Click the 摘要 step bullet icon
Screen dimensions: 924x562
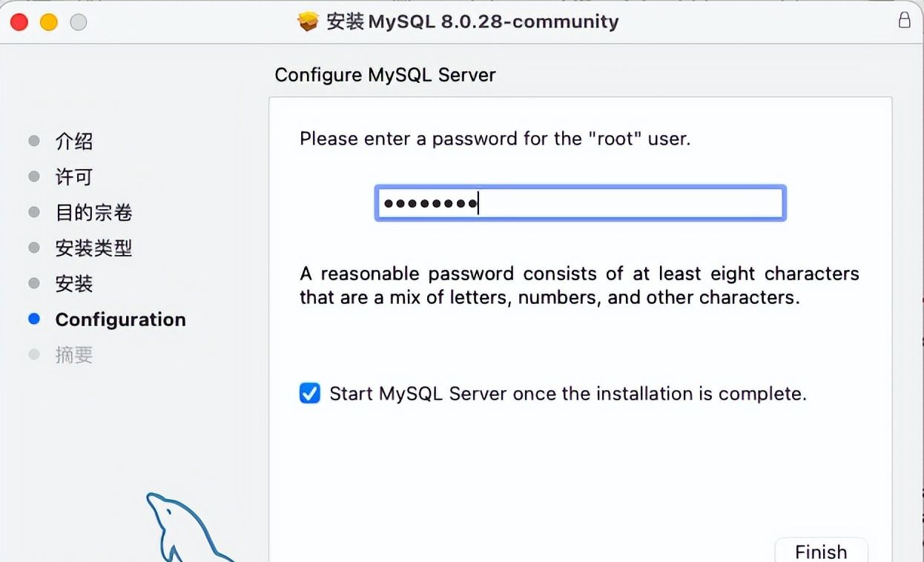click(33, 354)
